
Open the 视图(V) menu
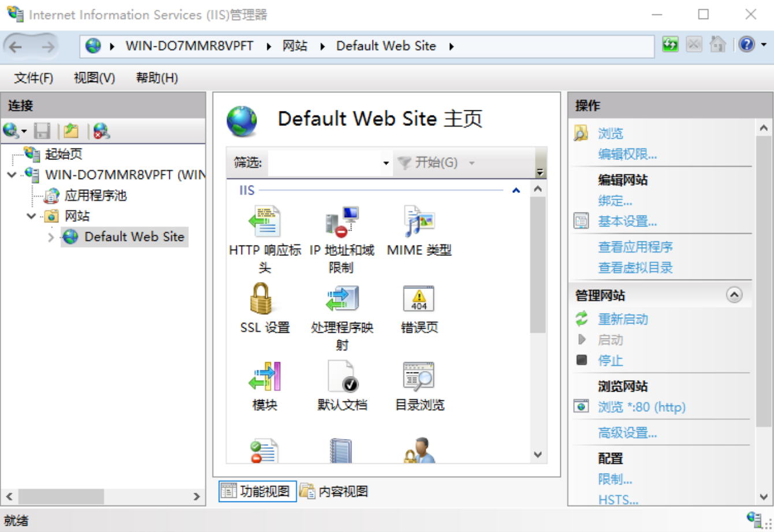coord(94,78)
